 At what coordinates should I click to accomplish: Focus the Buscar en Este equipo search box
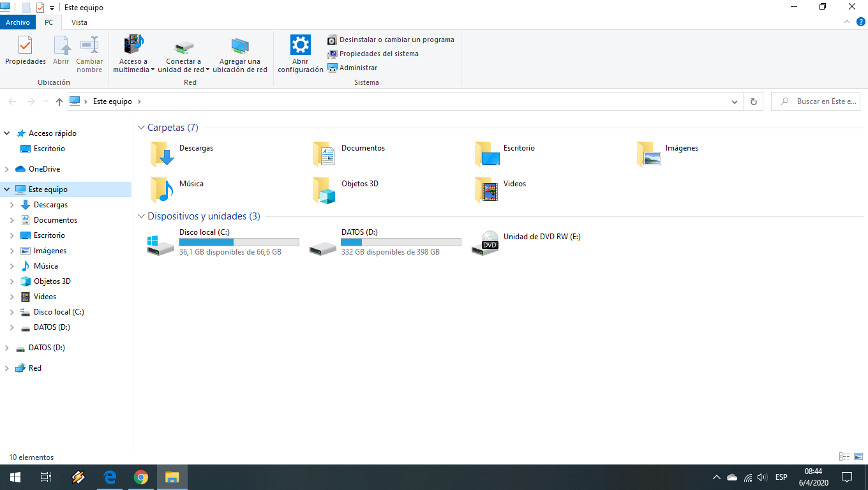point(816,101)
